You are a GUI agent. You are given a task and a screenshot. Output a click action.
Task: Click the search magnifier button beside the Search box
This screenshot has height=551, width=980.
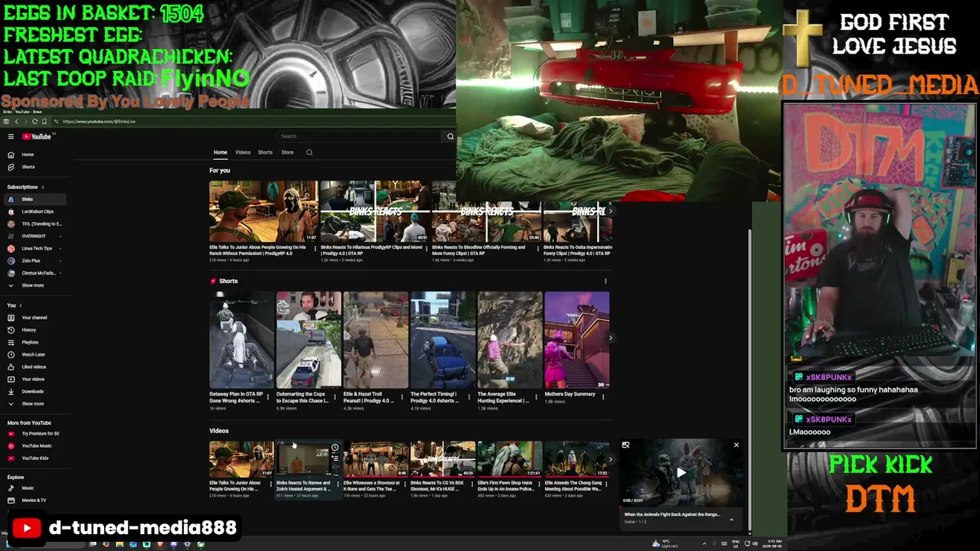tap(450, 136)
